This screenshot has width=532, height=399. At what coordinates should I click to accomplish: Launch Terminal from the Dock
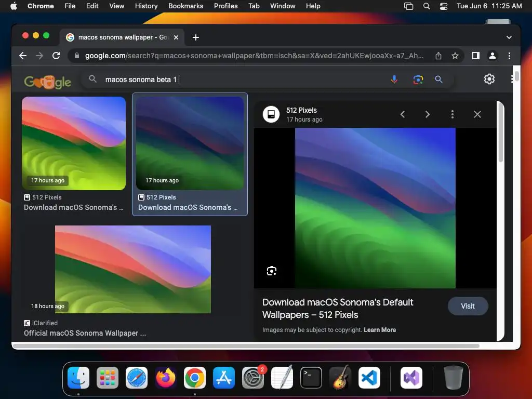click(x=311, y=378)
